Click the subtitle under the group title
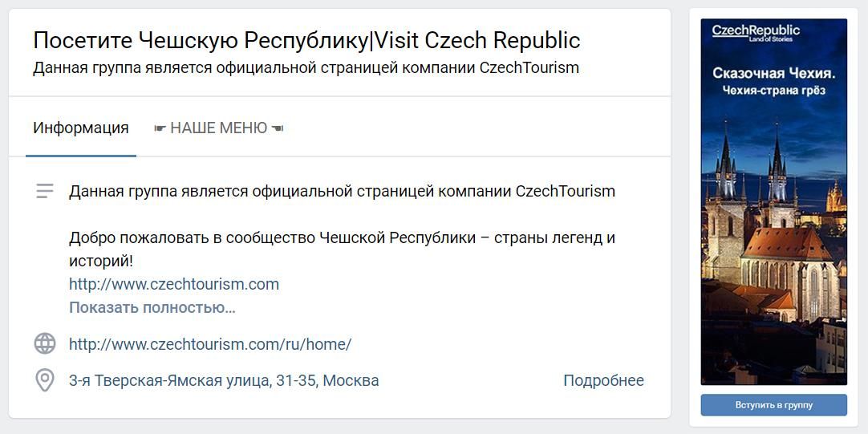The height and width of the screenshot is (434, 868). 306,67
